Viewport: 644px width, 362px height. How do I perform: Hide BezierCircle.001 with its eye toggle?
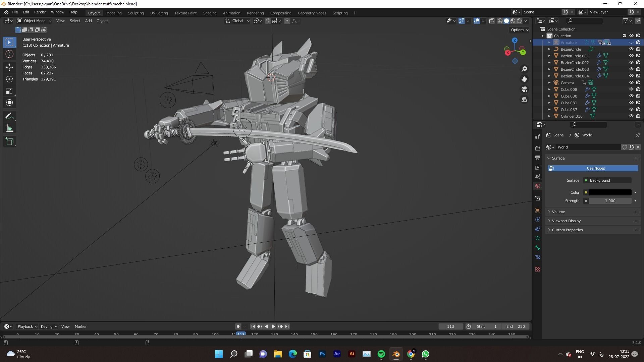coord(632,56)
